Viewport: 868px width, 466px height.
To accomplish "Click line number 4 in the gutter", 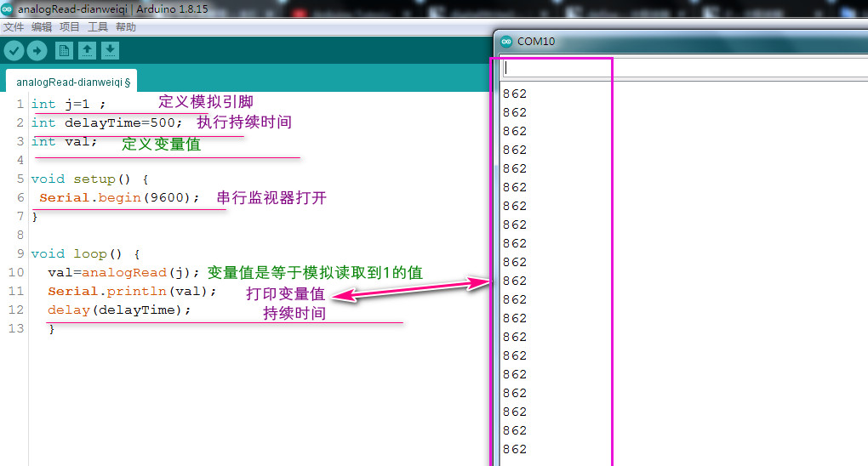I will click(x=20, y=160).
